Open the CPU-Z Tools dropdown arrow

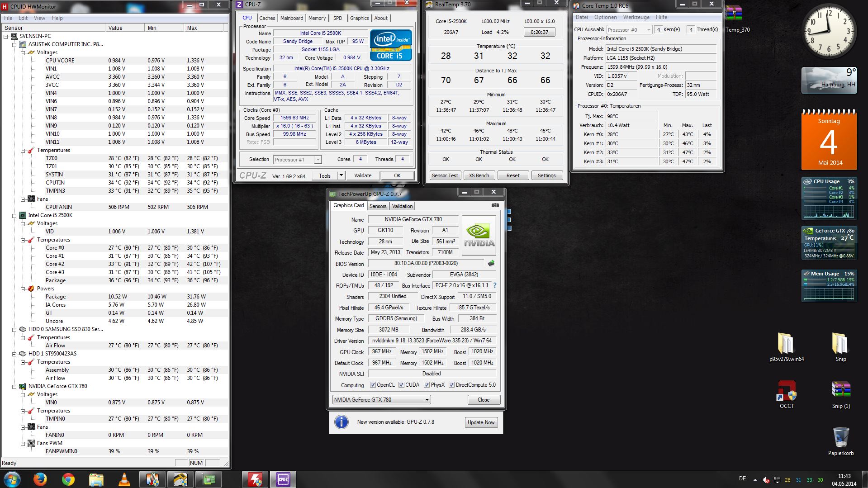[342, 175]
